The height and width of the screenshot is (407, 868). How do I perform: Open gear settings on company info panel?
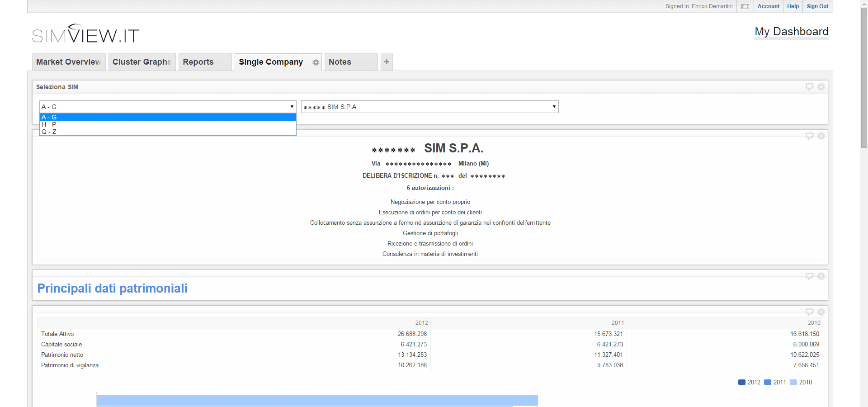821,136
